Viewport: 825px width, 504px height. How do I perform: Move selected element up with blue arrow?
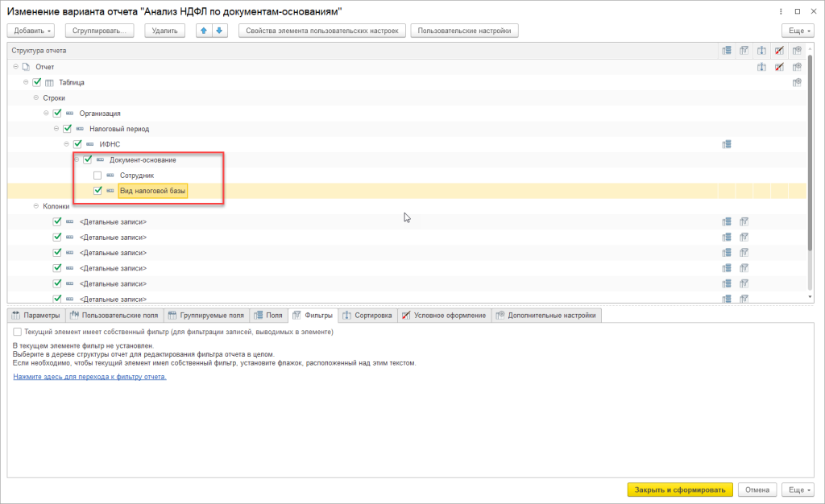pos(204,31)
